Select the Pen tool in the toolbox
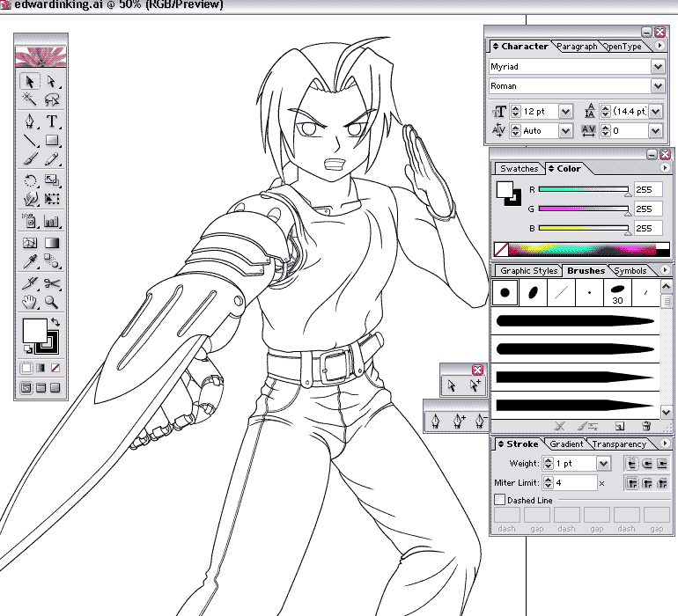This screenshot has width=678, height=616. pyautogui.click(x=30, y=121)
